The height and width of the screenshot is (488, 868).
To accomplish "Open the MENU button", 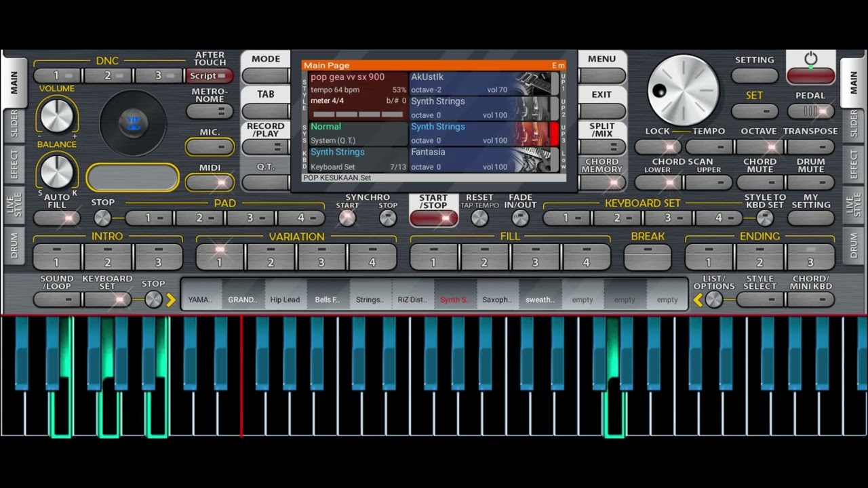I will tap(602, 76).
